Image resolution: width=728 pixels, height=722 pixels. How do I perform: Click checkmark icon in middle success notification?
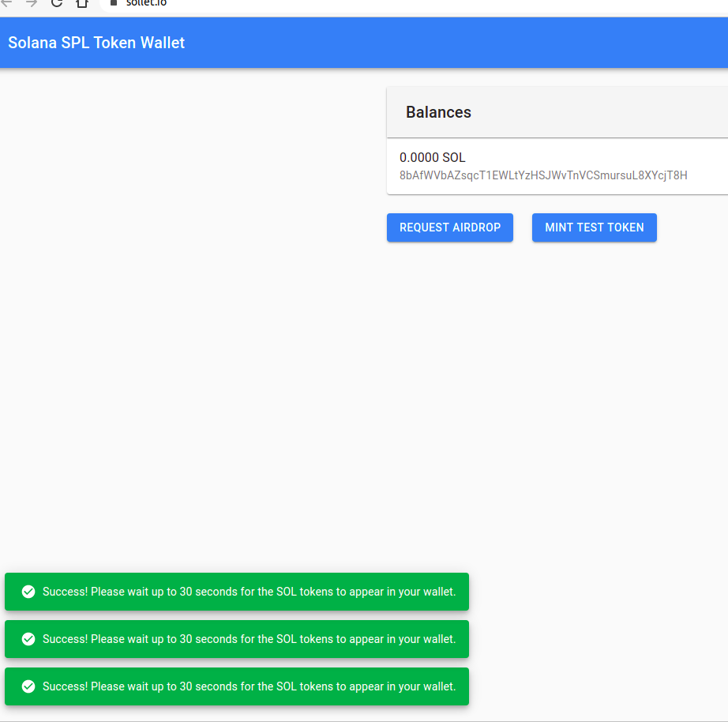(x=28, y=639)
